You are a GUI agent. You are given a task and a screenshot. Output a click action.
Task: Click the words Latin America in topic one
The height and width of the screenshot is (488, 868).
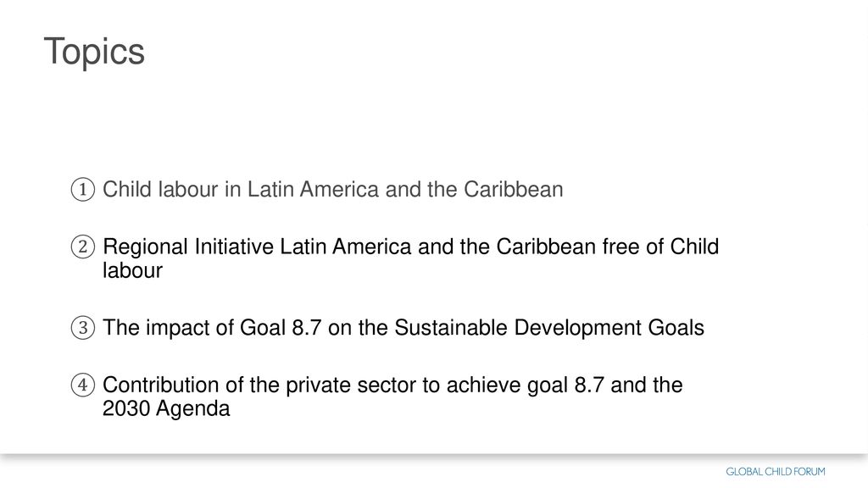click(x=313, y=189)
